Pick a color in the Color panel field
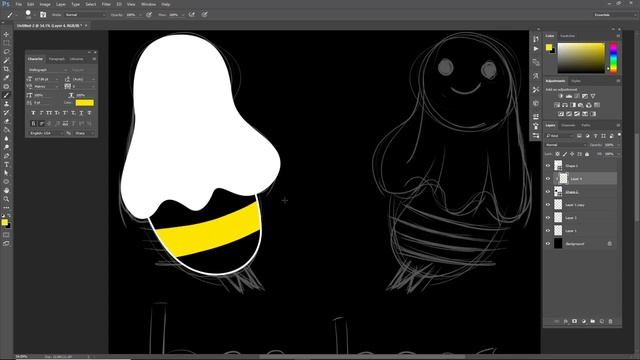640x360 pixels. pyautogui.click(x=581, y=58)
